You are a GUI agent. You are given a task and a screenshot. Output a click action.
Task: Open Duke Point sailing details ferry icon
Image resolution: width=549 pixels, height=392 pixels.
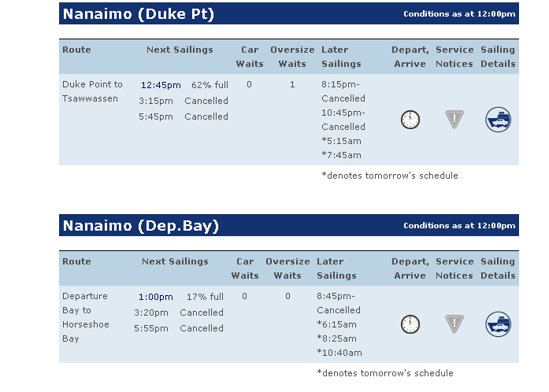pos(498,120)
